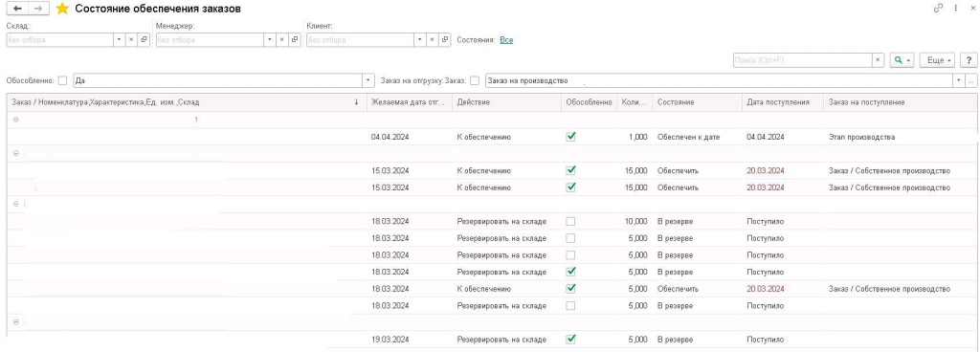The image size is (980, 352).
Task: Click the ellipsis button beside Заказ на производство
Action: point(970,81)
